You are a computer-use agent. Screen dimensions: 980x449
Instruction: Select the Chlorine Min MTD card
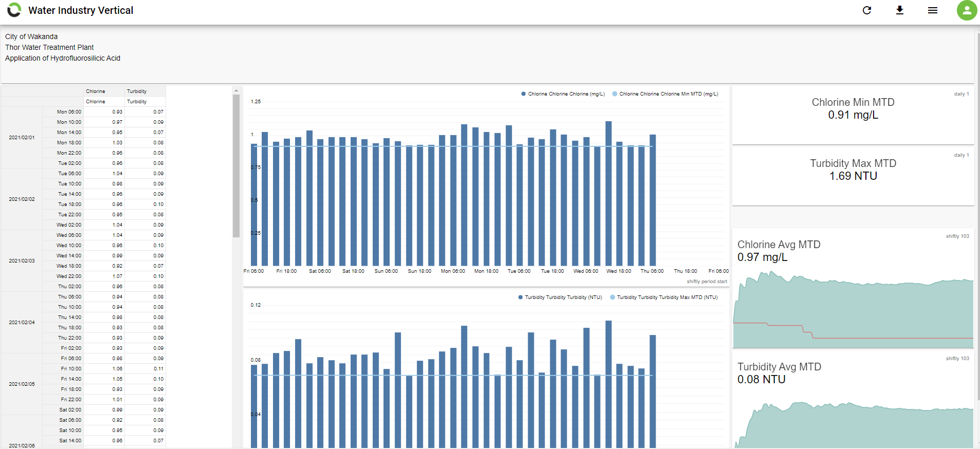[853, 115]
